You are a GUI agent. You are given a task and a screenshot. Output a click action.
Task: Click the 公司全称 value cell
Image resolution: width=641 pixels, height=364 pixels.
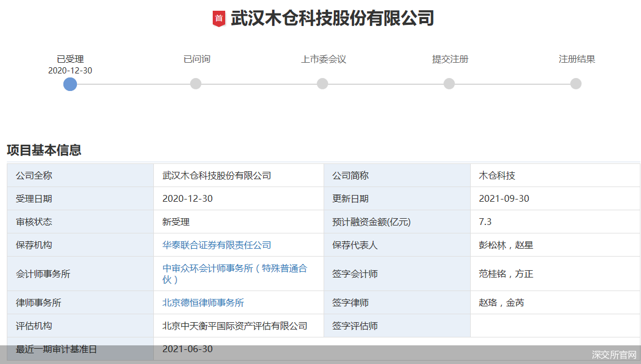click(239, 176)
